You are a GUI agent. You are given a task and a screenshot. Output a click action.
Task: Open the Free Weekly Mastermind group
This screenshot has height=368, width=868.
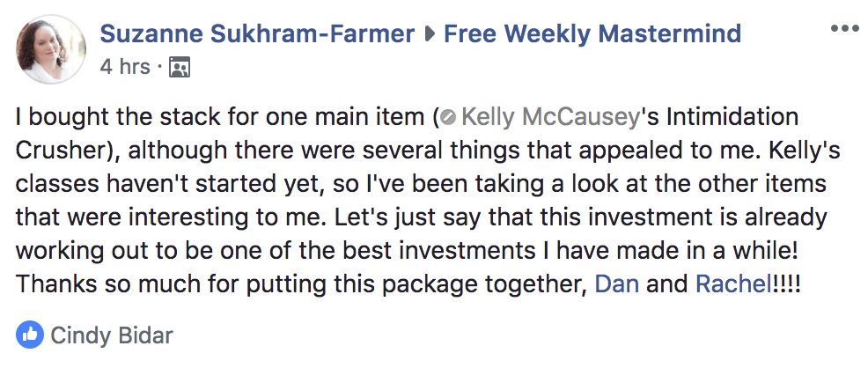coord(592,33)
